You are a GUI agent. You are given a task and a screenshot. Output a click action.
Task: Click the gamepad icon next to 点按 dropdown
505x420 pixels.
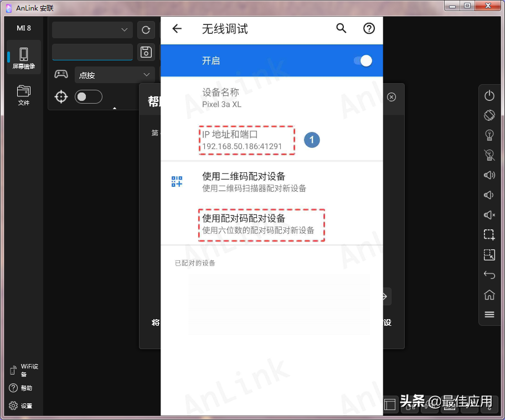coord(61,74)
